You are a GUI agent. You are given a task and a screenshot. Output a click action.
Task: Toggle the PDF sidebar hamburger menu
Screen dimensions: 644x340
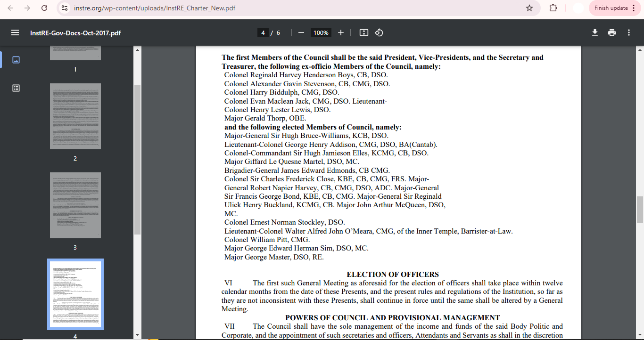[x=15, y=33]
